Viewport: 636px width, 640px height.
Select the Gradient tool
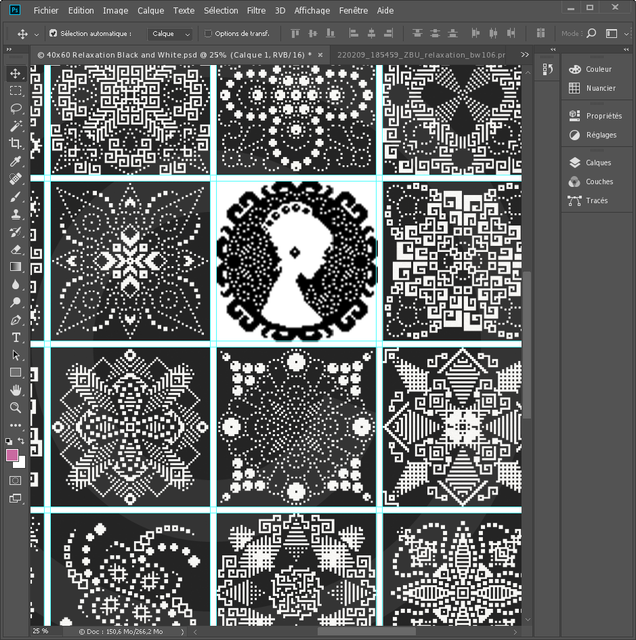(x=15, y=267)
